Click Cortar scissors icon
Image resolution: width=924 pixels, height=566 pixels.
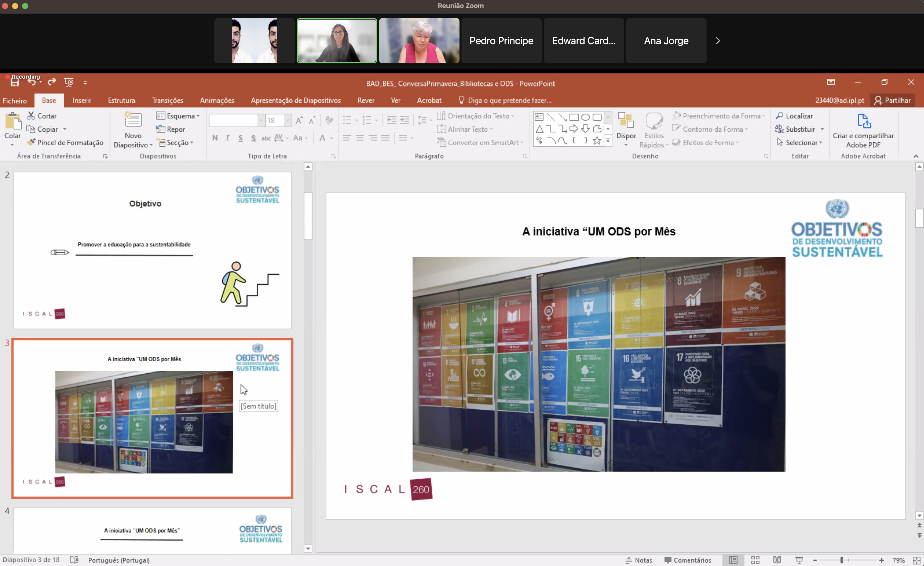[x=31, y=116]
